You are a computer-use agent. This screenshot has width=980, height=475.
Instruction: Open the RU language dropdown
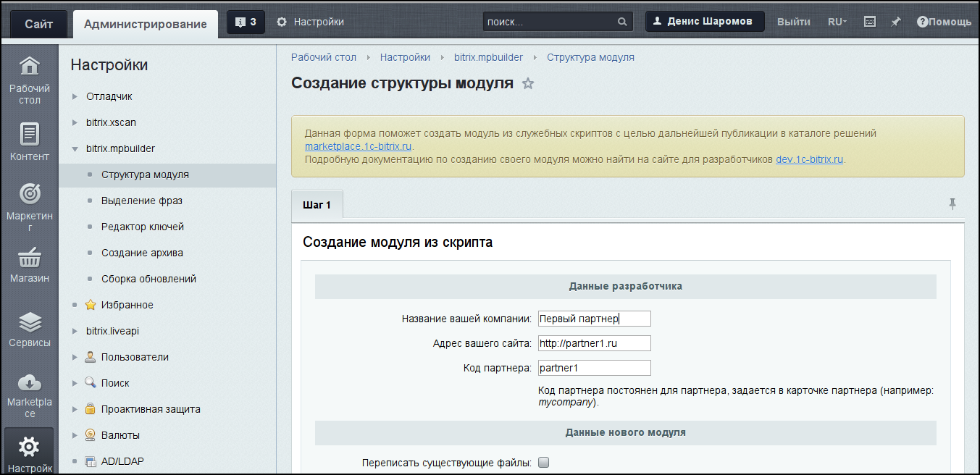click(x=837, y=22)
